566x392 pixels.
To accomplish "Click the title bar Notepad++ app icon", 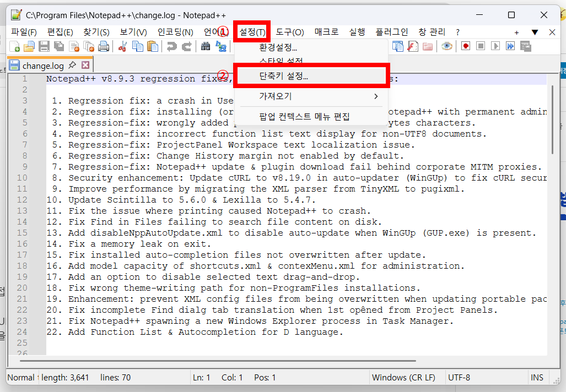I will click(16, 15).
